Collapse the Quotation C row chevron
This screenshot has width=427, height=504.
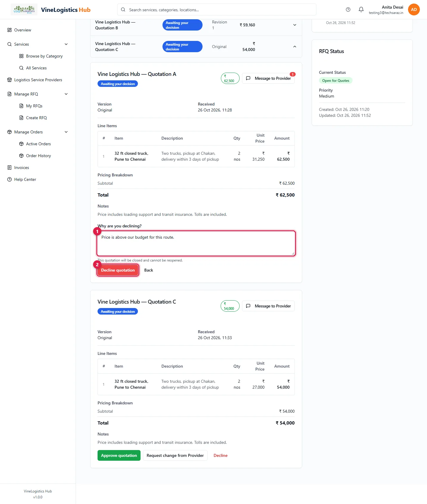click(x=295, y=47)
